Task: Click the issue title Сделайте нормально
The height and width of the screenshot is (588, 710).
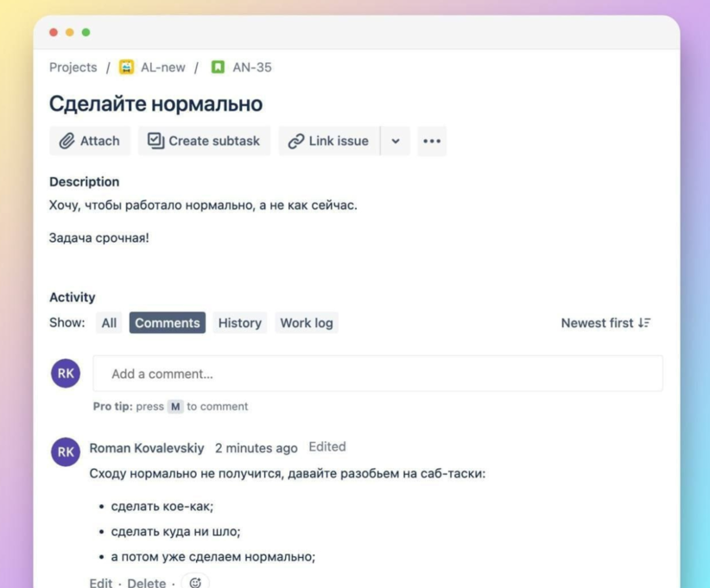Action: tap(155, 104)
